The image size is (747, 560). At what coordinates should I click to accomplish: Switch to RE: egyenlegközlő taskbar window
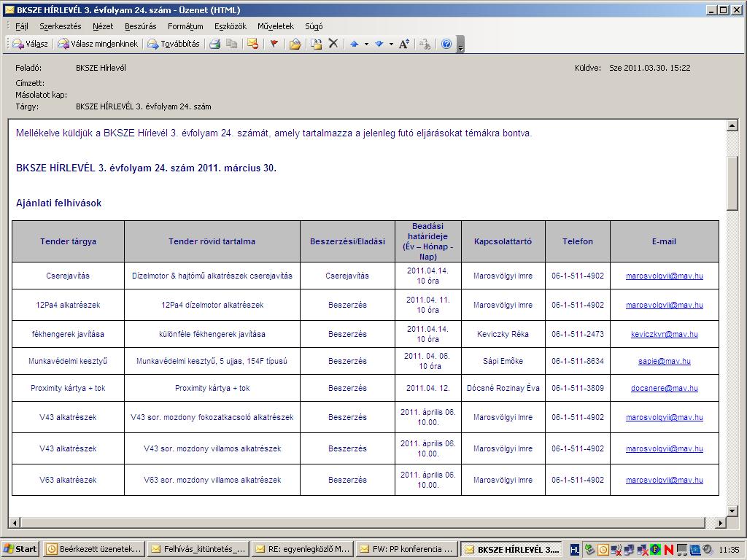(x=303, y=549)
